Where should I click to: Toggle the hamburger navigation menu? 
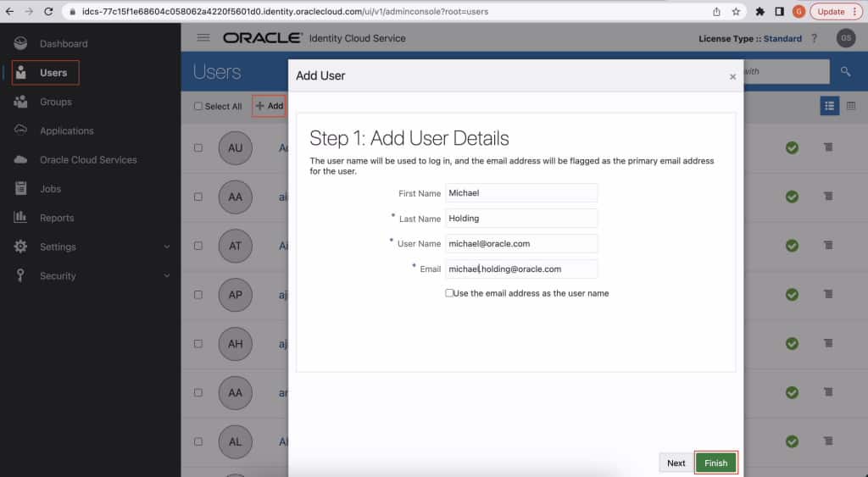(203, 37)
